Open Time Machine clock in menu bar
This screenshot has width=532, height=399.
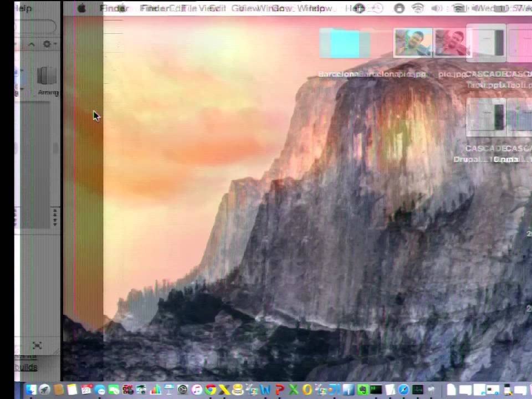click(377, 8)
